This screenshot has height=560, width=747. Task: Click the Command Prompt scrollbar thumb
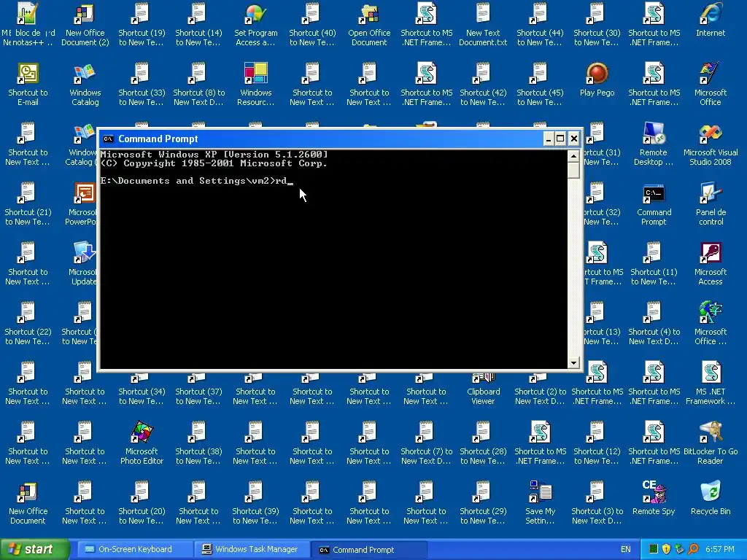[x=573, y=170]
